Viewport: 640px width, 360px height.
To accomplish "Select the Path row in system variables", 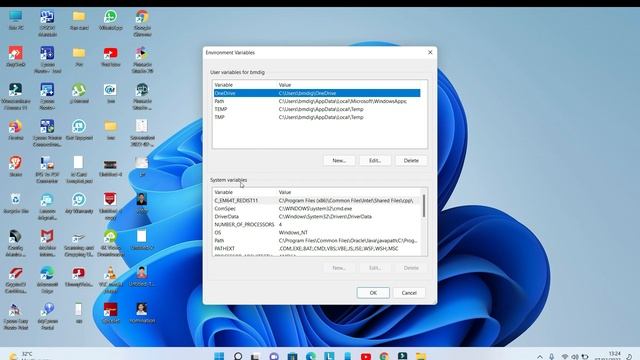I will pyautogui.click(x=317, y=240).
